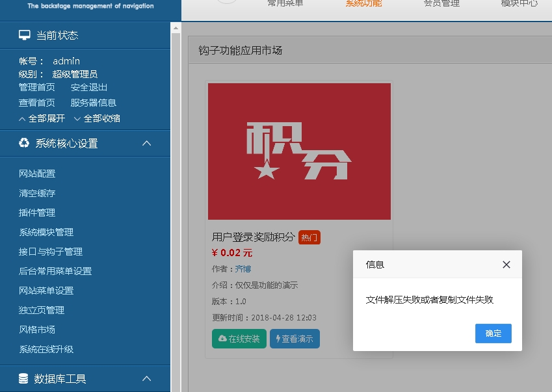Screen dimensions: 552x392
Task: Open the 会员管理 tab
Action: click(441, 4)
